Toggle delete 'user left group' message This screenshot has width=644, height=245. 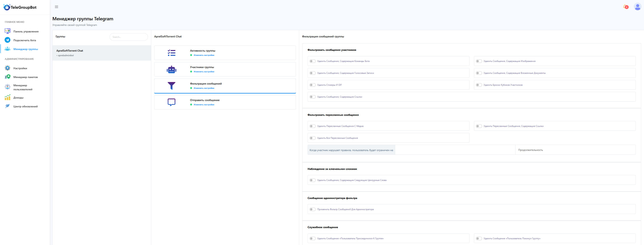coord(479,238)
